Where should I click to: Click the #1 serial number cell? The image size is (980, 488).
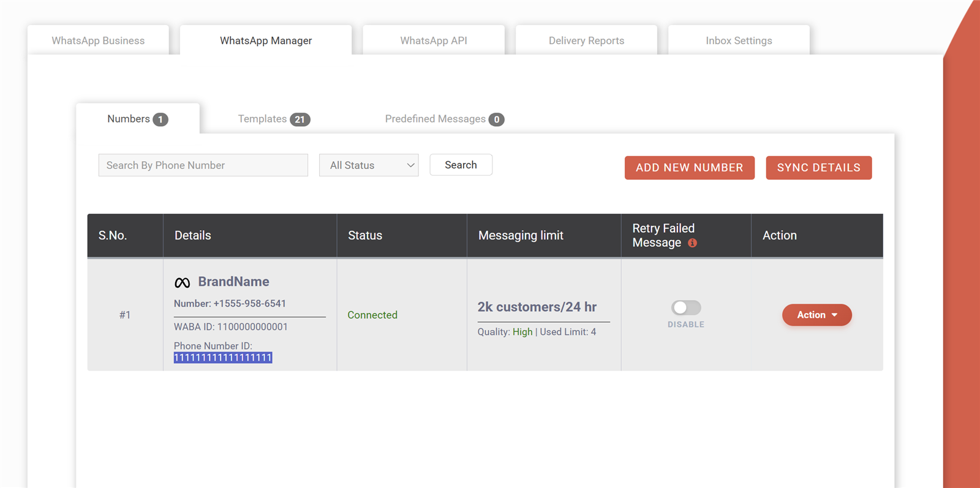click(x=125, y=315)
